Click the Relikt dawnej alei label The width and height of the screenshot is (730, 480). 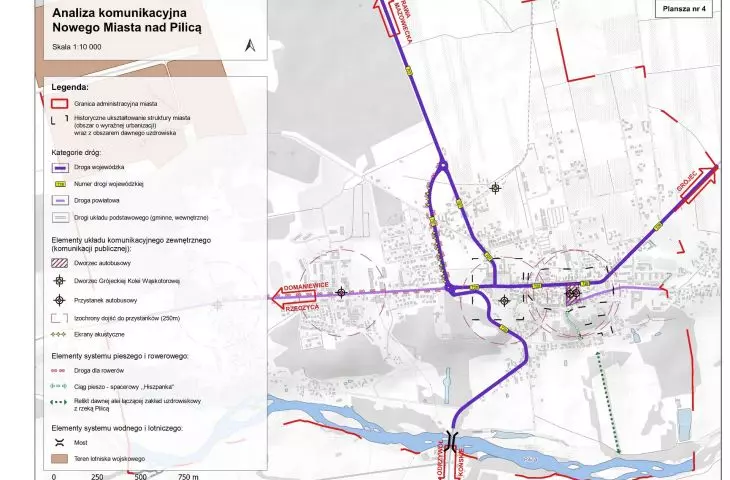click(x=137, y=405)
